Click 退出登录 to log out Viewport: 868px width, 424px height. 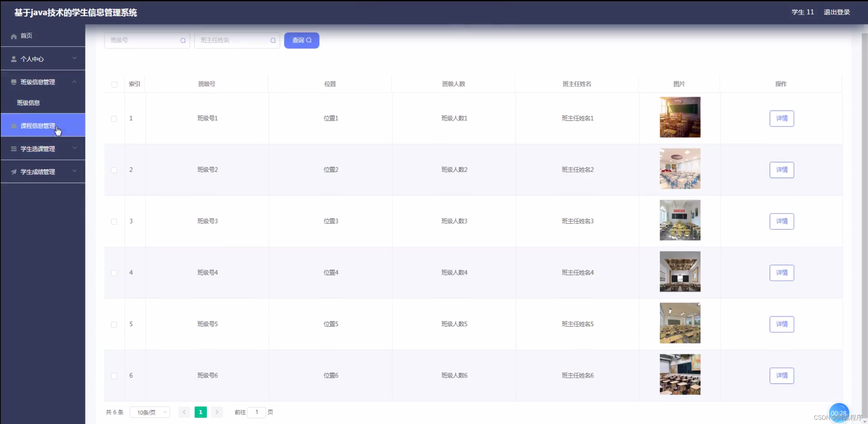(x=837, y=12)
